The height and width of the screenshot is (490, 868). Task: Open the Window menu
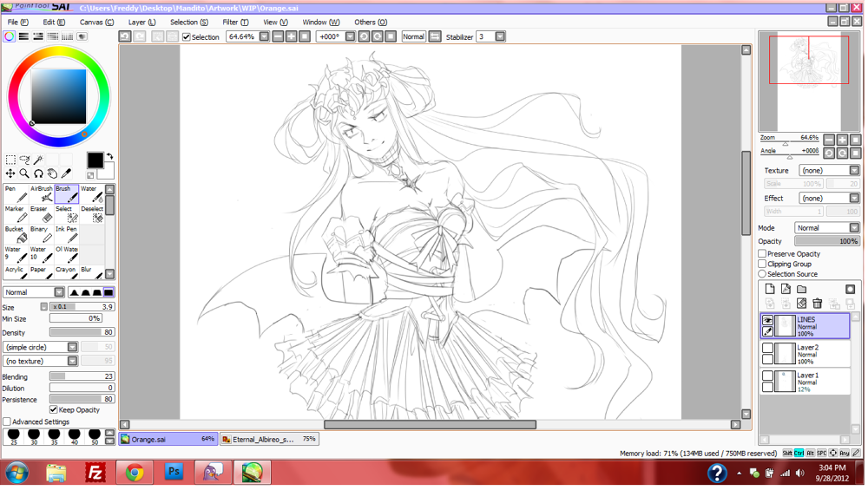(322, 23)
